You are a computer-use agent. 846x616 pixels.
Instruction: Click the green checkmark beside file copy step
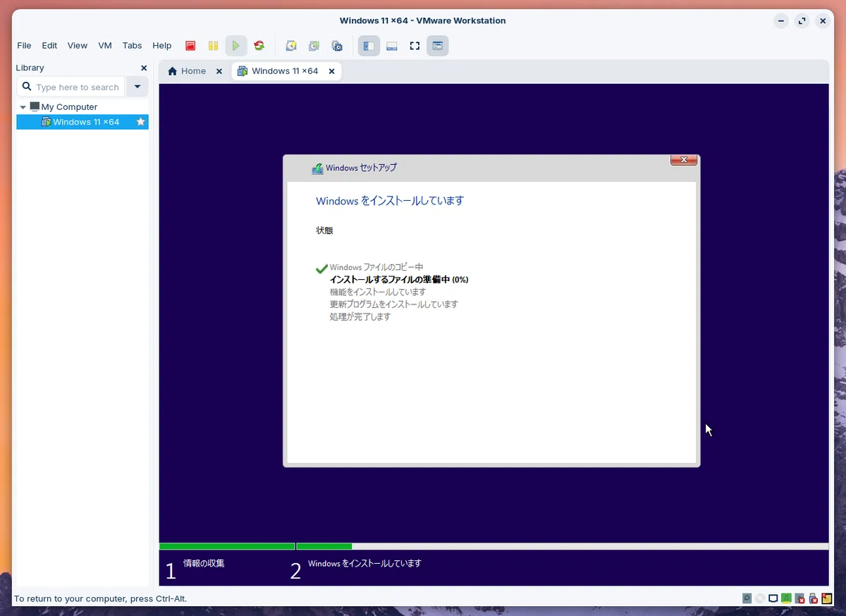pyautogui.click(x=321, y=269)
